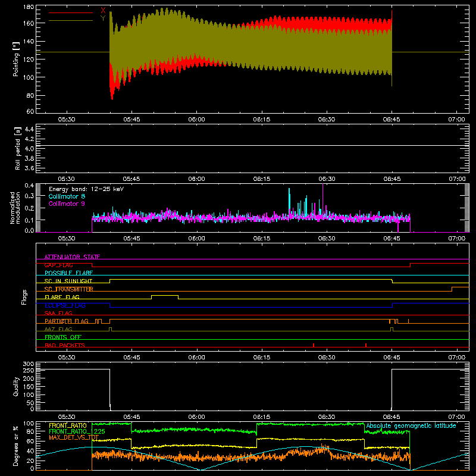
Task: Click the orange MAX_DET_VS_TOT legend label
Action: (x=74, y=437)
